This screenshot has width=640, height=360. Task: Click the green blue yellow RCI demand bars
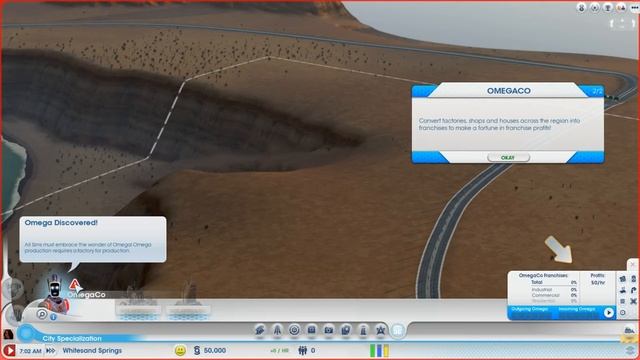(380, 350)
